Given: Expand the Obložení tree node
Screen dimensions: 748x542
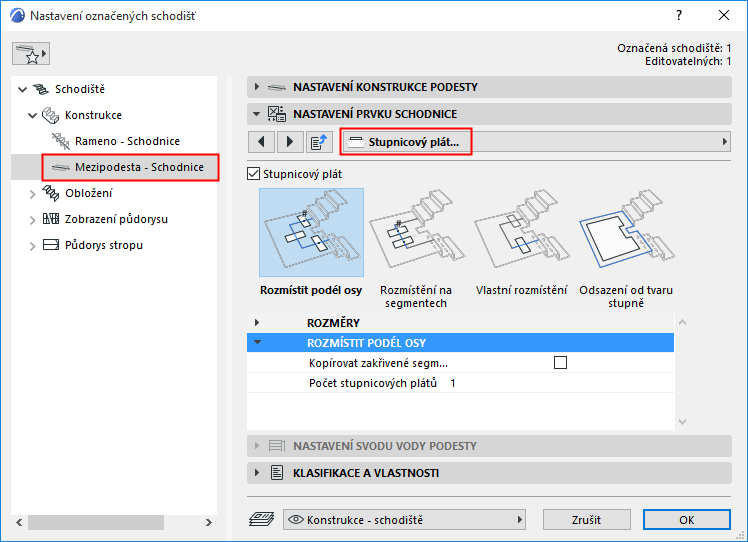Looking at the screenshot, I should 33,193.
